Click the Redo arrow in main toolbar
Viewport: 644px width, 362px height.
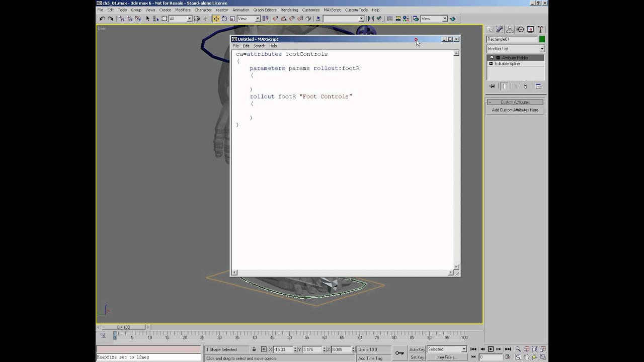[x=111, y=19]
